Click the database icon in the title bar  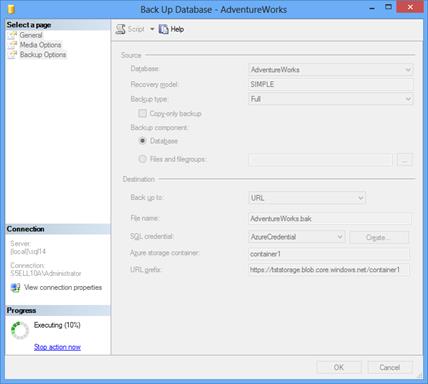pos(11,9)
